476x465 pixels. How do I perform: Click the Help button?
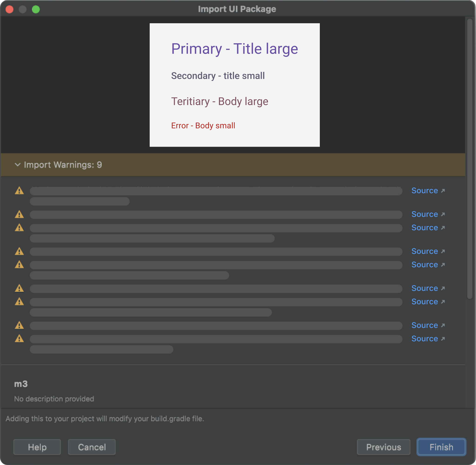(x=37, y=447)
